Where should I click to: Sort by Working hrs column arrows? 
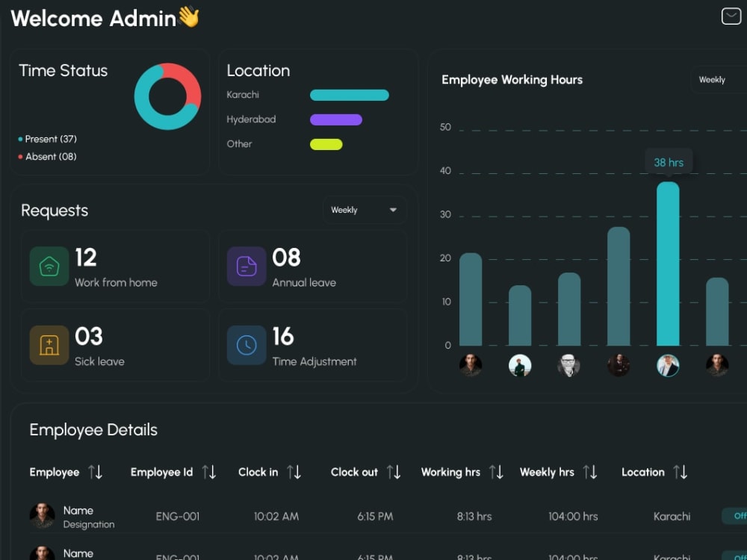497,472
